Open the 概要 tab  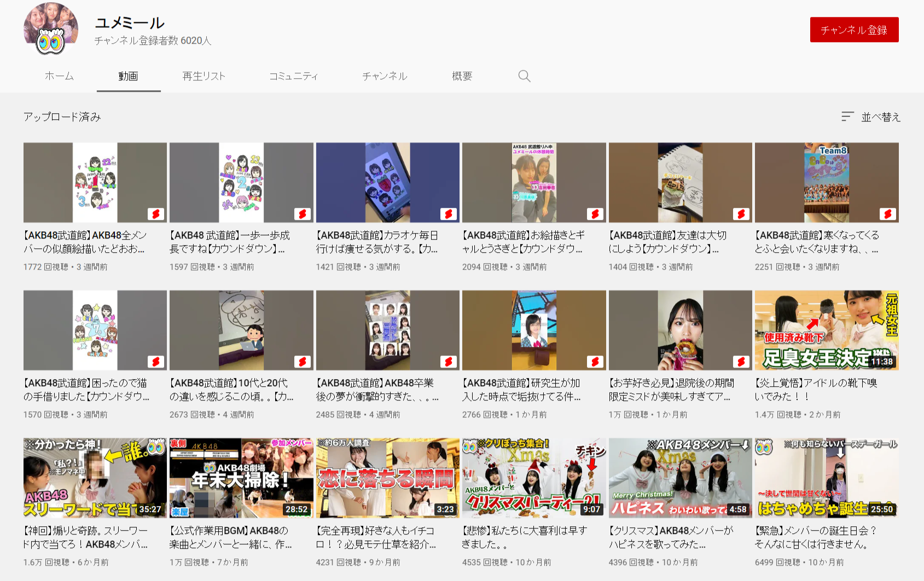pos(462,76)
